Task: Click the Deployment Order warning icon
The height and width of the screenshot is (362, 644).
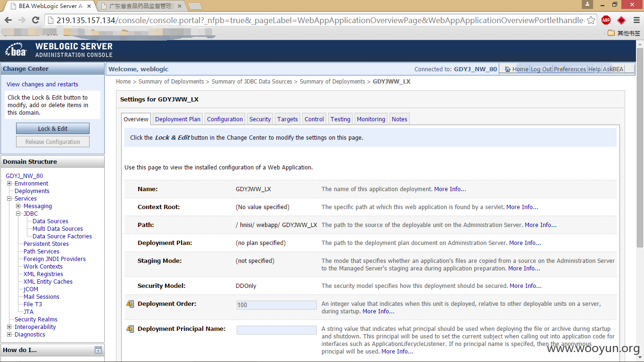Action: click(x=130, y=304)
